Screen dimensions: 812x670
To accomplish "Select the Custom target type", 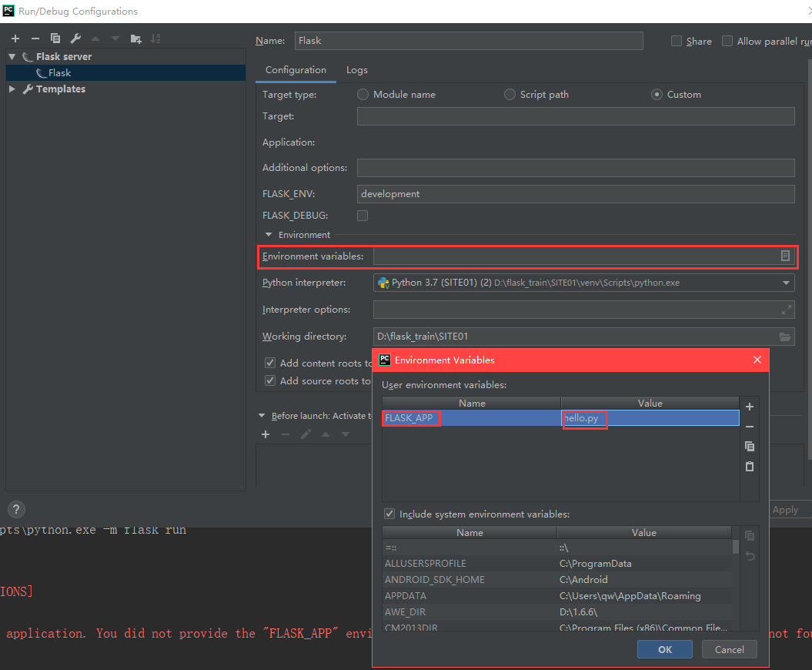I will click(x=657, y=94).
